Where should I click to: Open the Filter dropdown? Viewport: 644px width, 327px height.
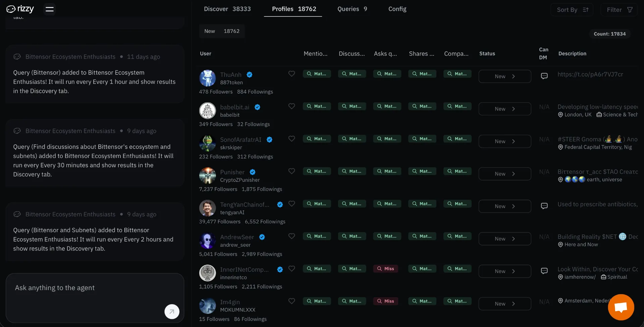[x=619, y=10]
